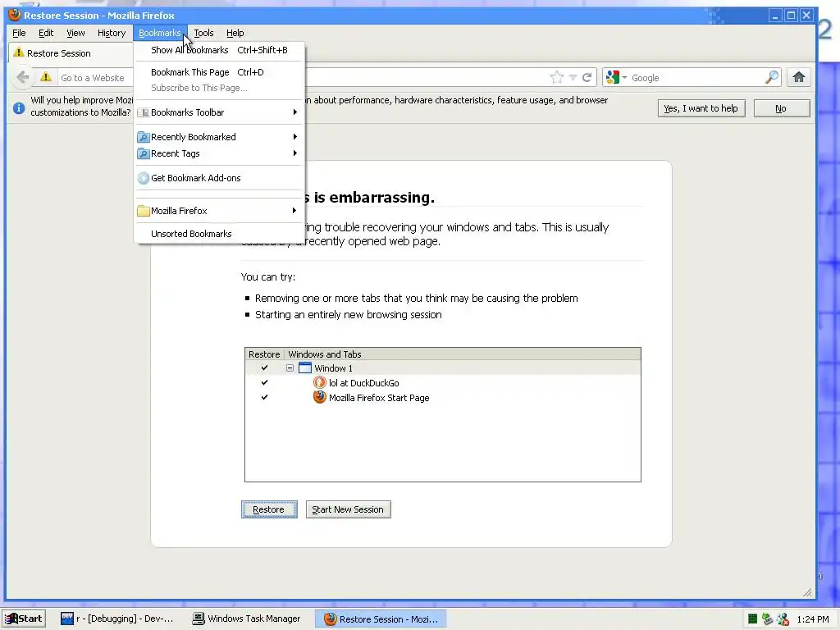Choose Bookmark This Page
Image resolution: width=840 pixels, height=630 pixels.
point(219,72)
